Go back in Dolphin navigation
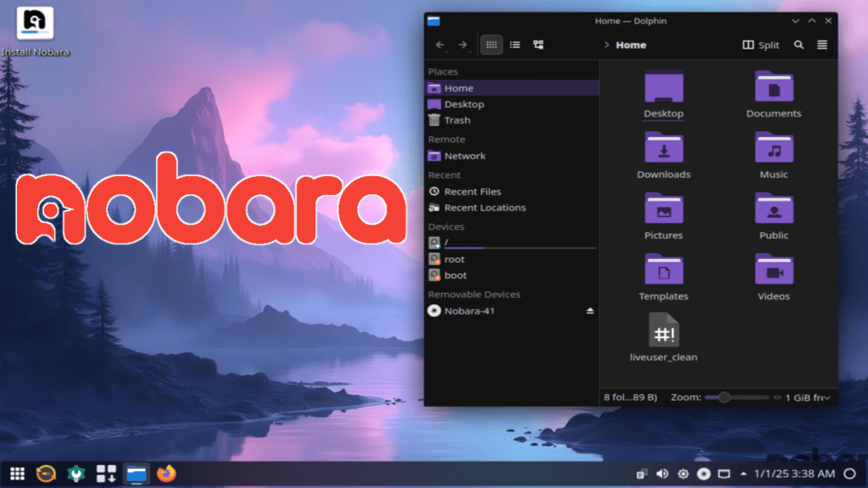The image size is (868, 488). click(440, 45)
